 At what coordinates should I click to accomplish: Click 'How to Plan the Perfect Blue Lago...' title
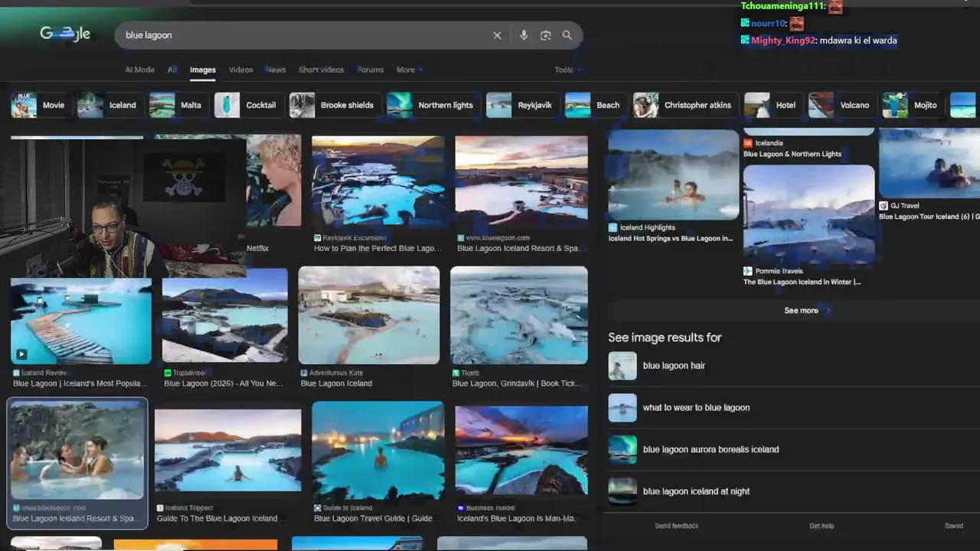pyautogui.click(x=377, y=248)
